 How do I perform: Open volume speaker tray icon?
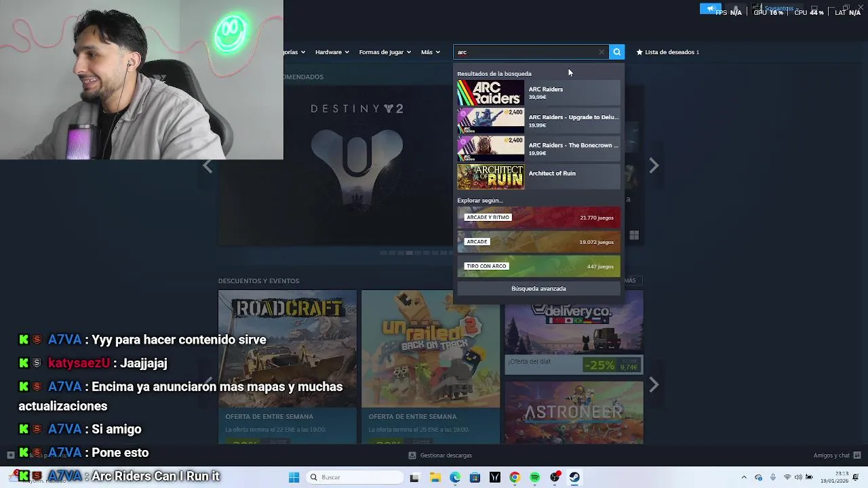[x=798, y=477]
